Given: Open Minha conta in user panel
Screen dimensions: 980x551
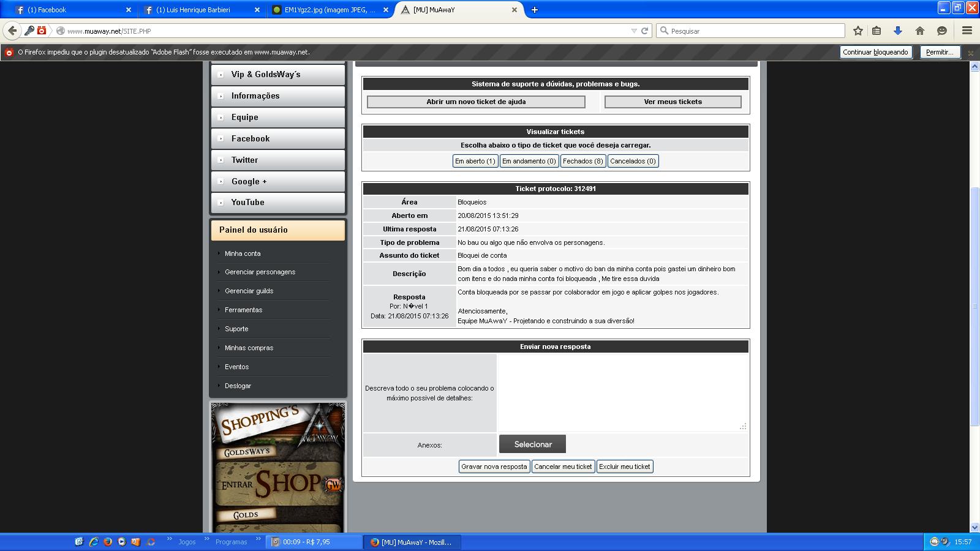Looking at the screenshot, I should tap(243, 253).
